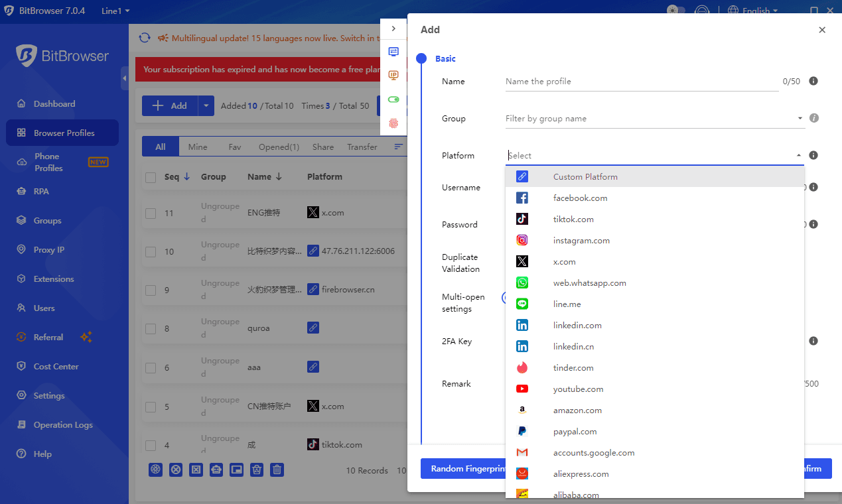Switch to the Mine tab
Viewport: 842px width, 504px height.
198,147
